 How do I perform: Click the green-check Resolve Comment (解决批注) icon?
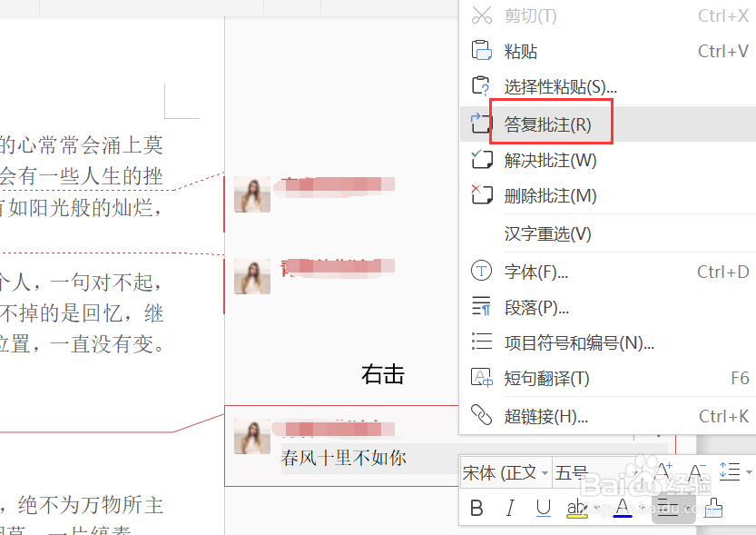482,159
